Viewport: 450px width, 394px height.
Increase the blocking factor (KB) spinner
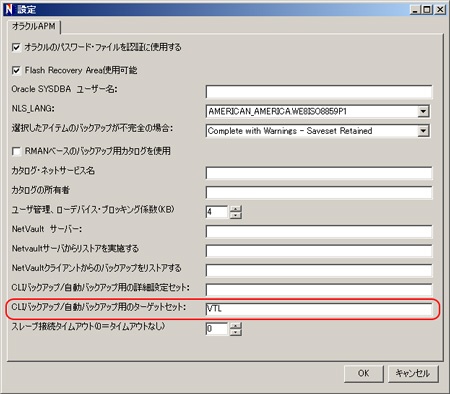point(236,209)
